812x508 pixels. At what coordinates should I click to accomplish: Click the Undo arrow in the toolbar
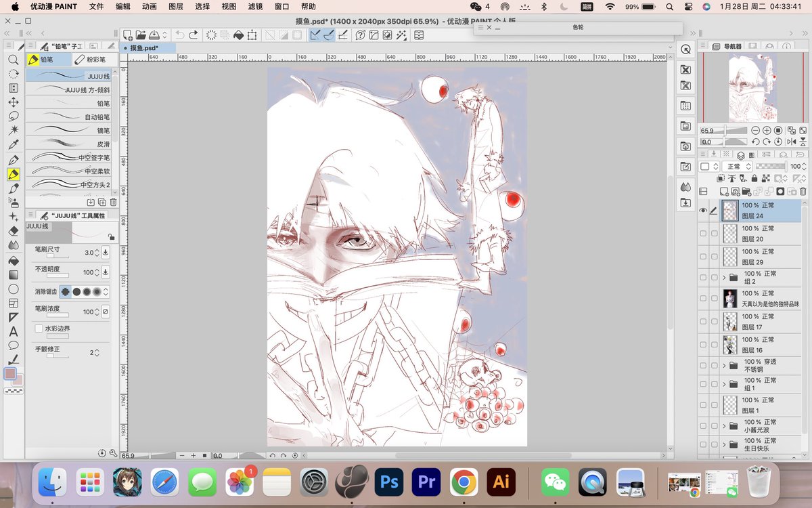point(180,35)
